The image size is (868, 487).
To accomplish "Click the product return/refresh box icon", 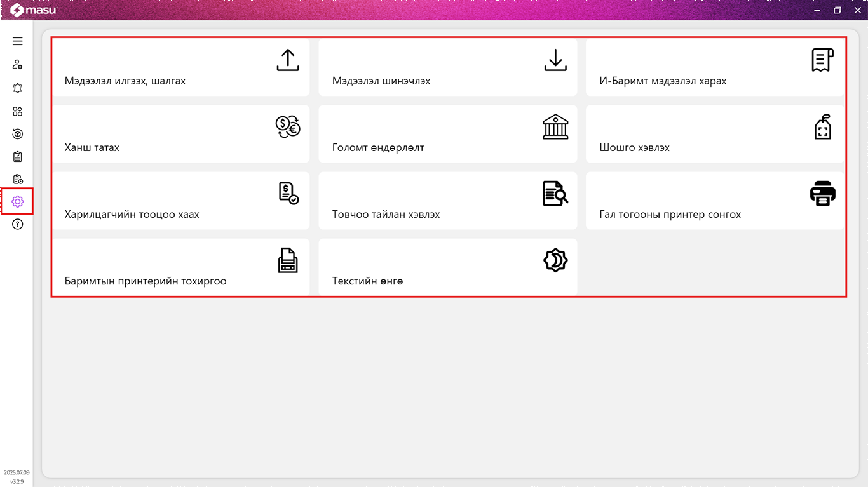I will [x=17, y=134].
